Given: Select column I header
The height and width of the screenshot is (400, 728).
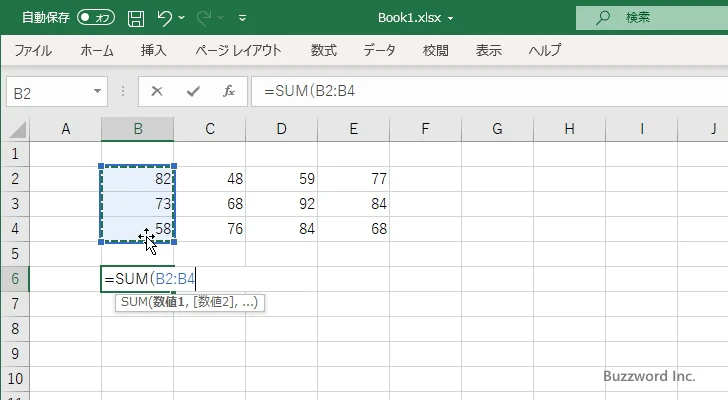Looking at the screenshot, I should pos(642,129).
